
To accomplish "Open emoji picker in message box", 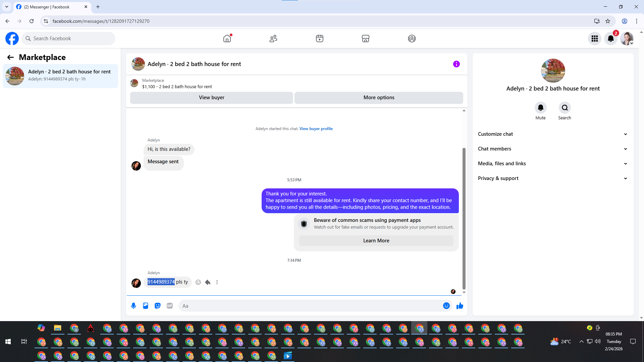I will tap(446, 306).
